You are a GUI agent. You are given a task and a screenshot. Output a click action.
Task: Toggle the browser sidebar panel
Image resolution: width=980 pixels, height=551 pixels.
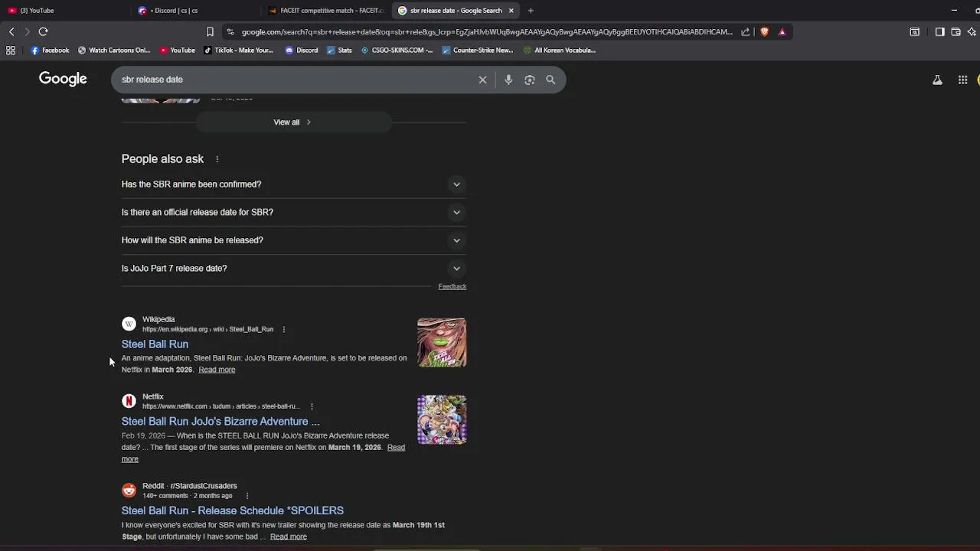[940, 32]
